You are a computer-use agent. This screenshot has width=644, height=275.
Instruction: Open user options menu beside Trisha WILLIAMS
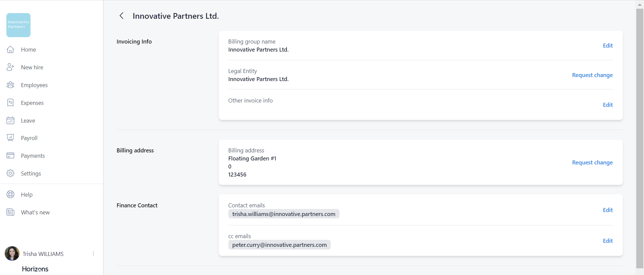(93, 254)
